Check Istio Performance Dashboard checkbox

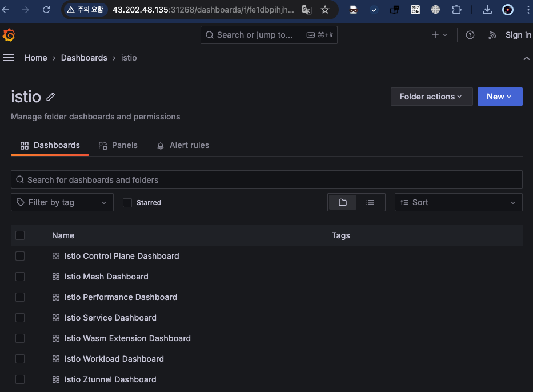click(x=20, y=297)
